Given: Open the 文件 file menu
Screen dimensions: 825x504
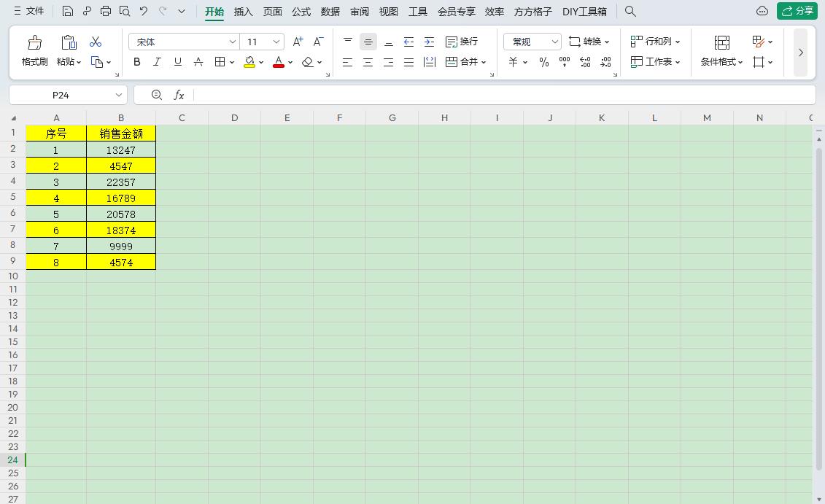Looking at the screenshot, I should point(29,11).
